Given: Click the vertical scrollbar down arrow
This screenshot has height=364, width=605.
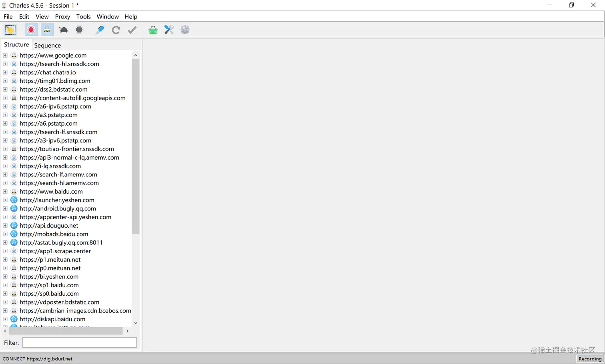Looking at the screenshot, I should pyautogui.click(x=136, y=323).
